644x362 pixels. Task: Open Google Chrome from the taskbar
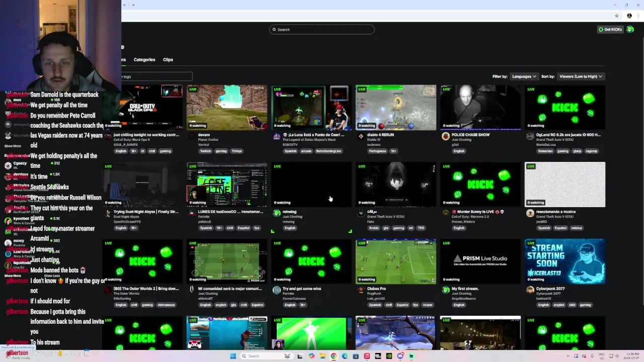click(x=333, y=356)
